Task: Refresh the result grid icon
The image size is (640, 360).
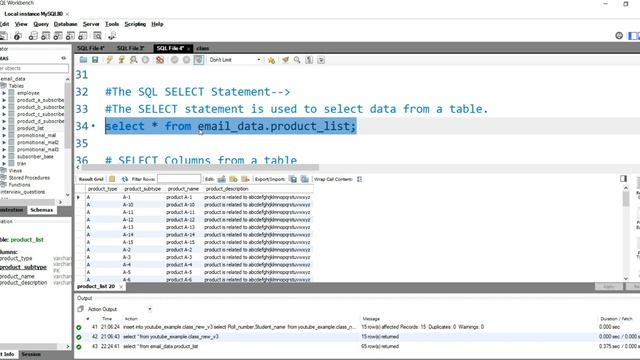Action: (124, 179)
